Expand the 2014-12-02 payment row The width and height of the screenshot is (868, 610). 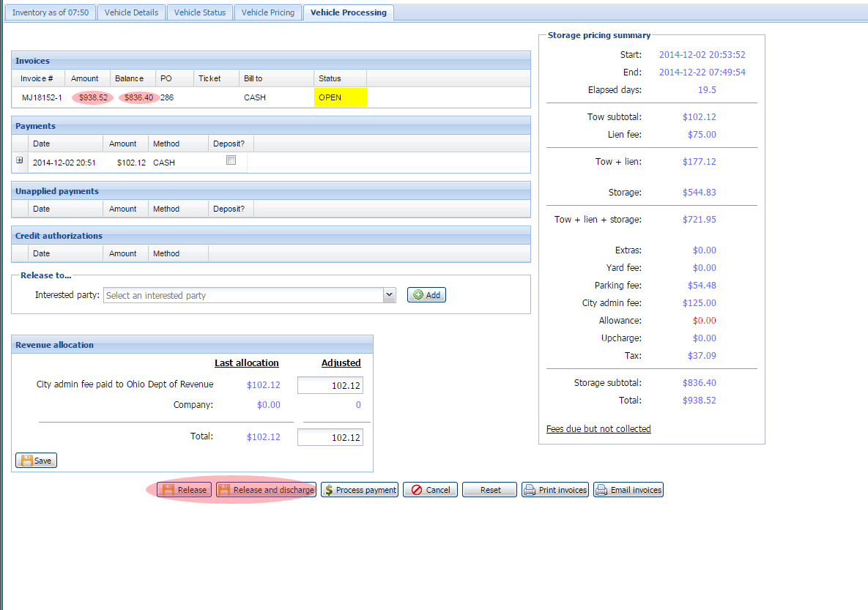pos(20,161)
